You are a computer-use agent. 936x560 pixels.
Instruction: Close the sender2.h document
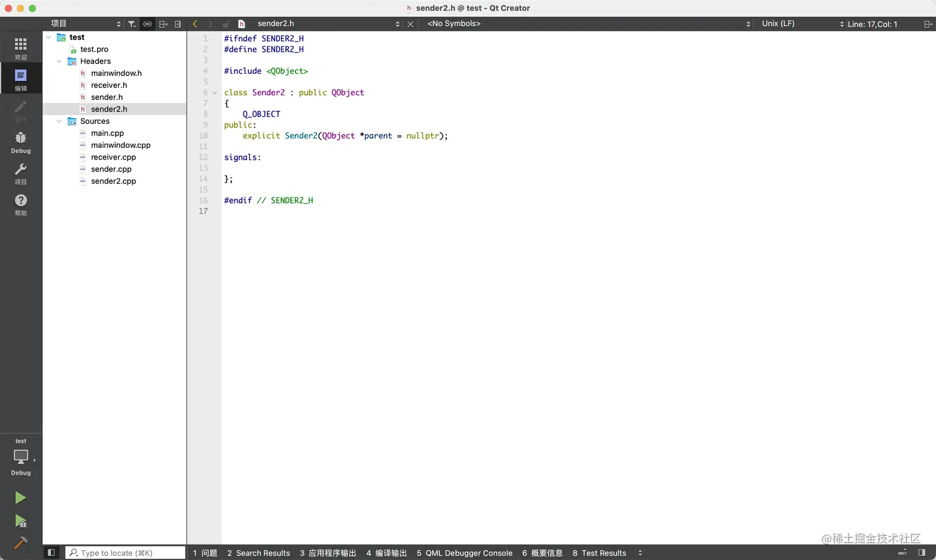(x=410, y=24)
